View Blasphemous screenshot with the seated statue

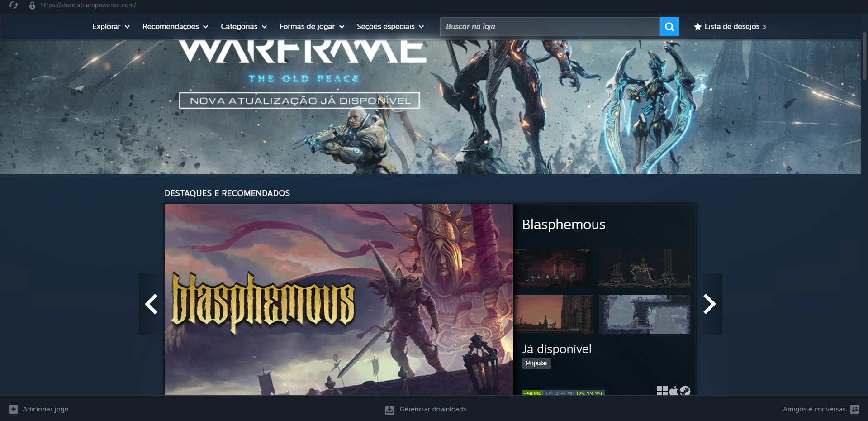pyautogui.click(x=645, y=268)
